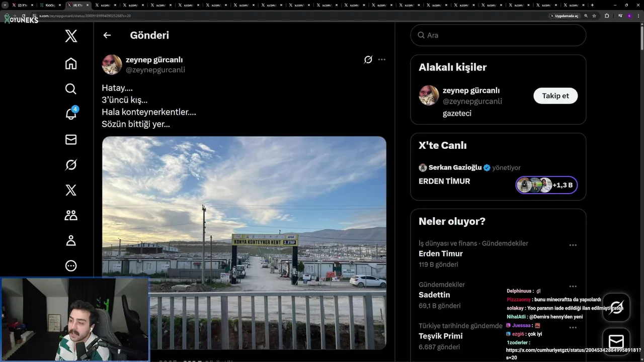
Task: Go to the Home feed icon
Action: [x=71, y=63]
